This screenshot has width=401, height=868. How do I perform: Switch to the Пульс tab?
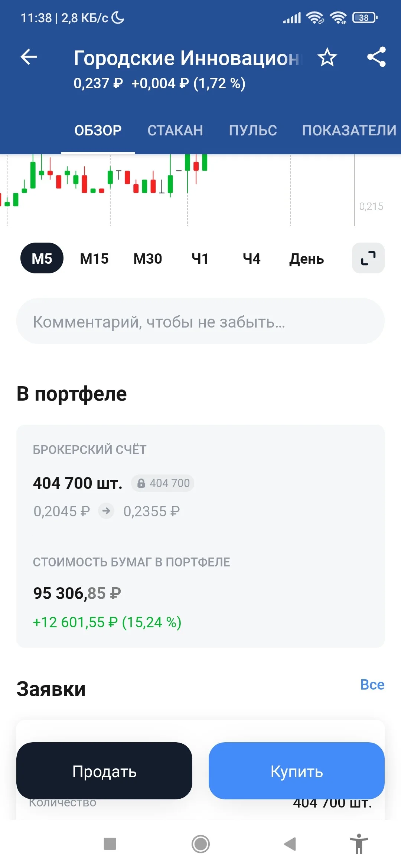pos(253,130)
